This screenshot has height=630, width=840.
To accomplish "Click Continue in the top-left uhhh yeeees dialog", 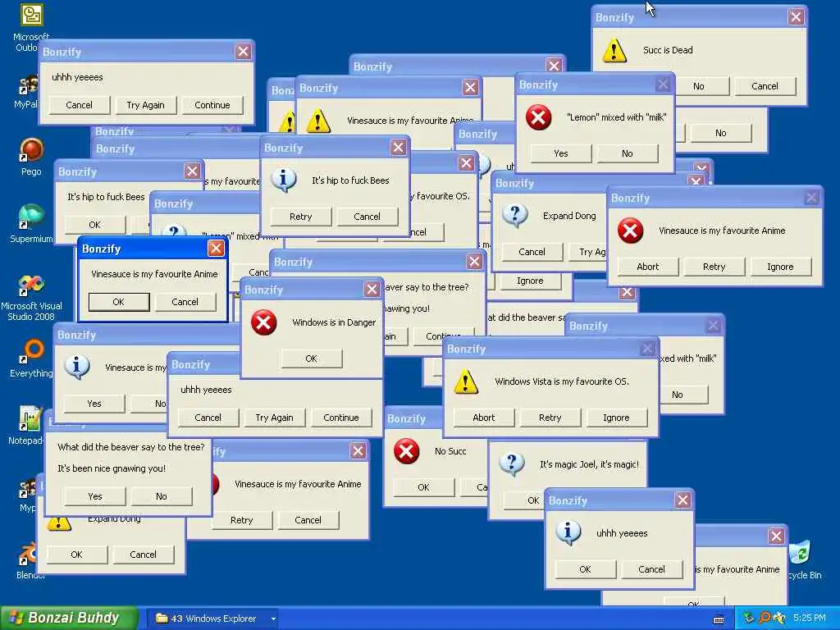I will pyautogui.click(x=212, y=105).
